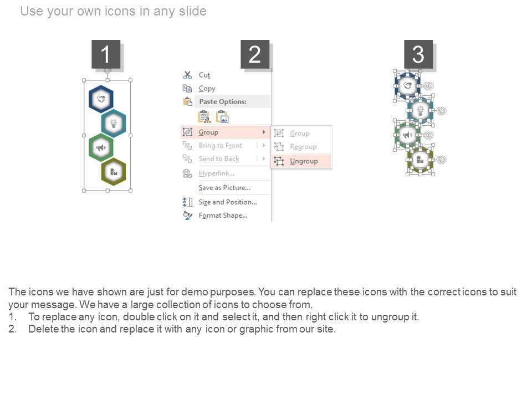532x399 pixels.
Task: Click the handshake hexagon icon in step 1
Action: [x=101, y=99]
